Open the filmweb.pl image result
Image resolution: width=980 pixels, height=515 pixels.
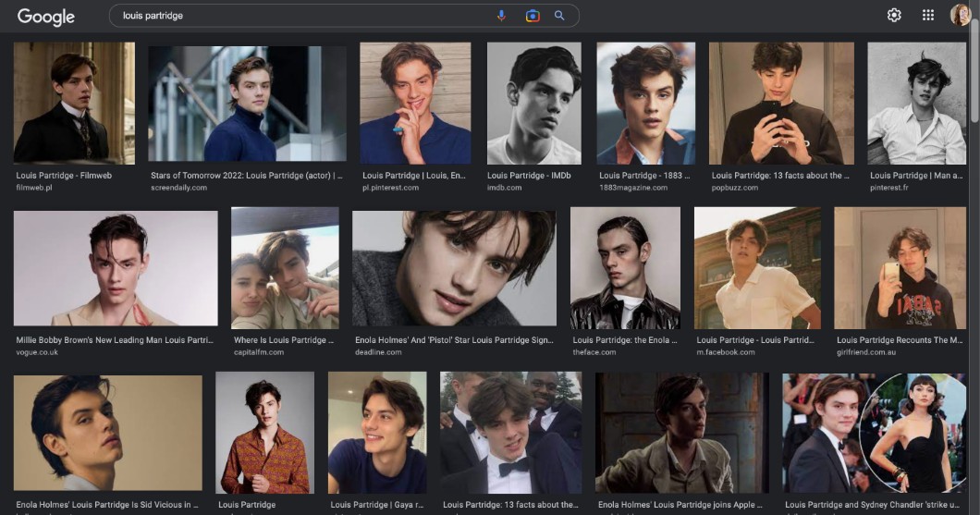coord(74,103)
